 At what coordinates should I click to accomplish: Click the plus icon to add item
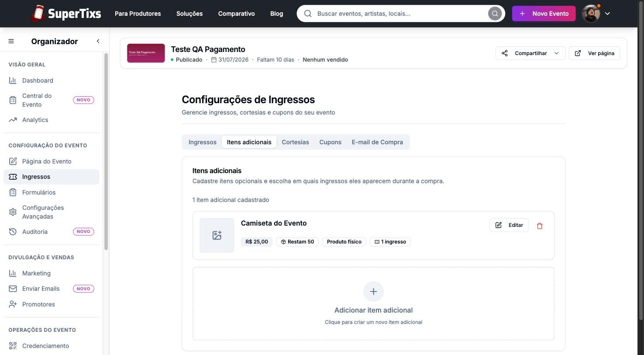coord(373,292)
